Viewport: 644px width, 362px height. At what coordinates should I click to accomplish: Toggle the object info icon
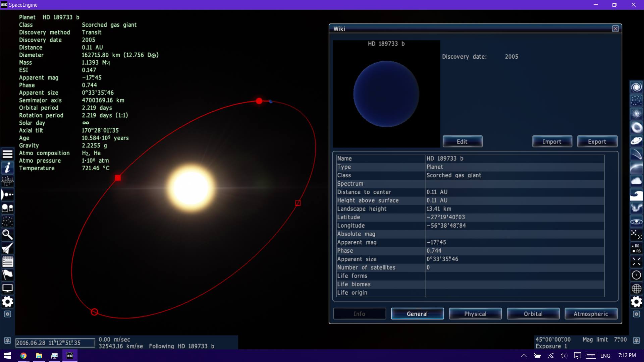click(x=7, y=168)
